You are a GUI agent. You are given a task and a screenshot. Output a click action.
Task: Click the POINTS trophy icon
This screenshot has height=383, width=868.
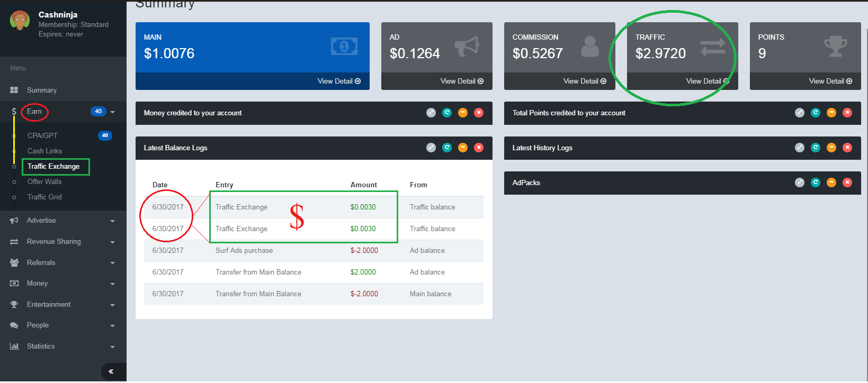pyautogui.click(x=836, y=47)
